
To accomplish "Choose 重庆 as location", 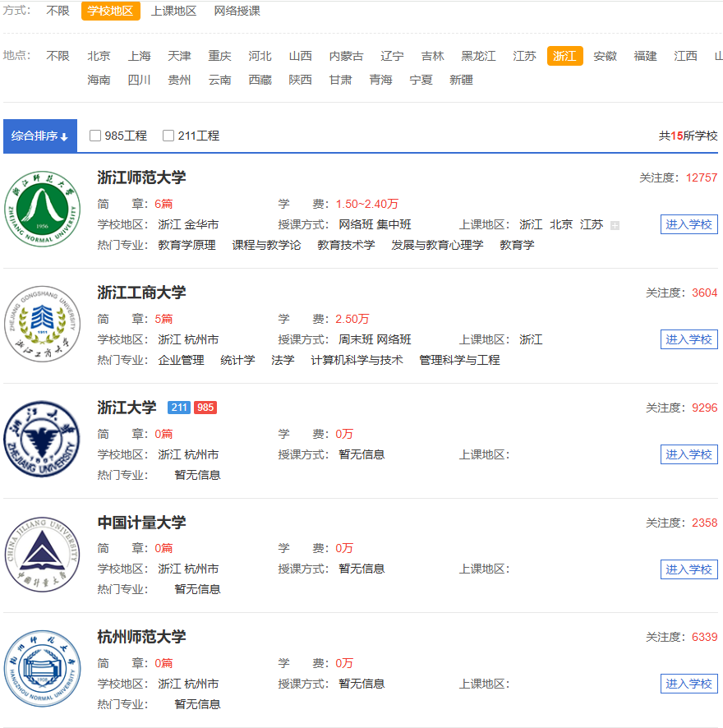I will pos(219,56).
